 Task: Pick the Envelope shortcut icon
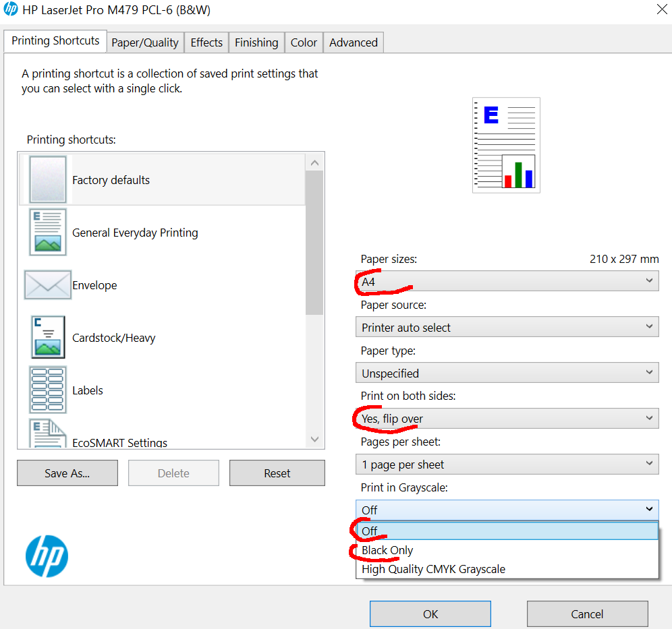click(x=48, y=284)
